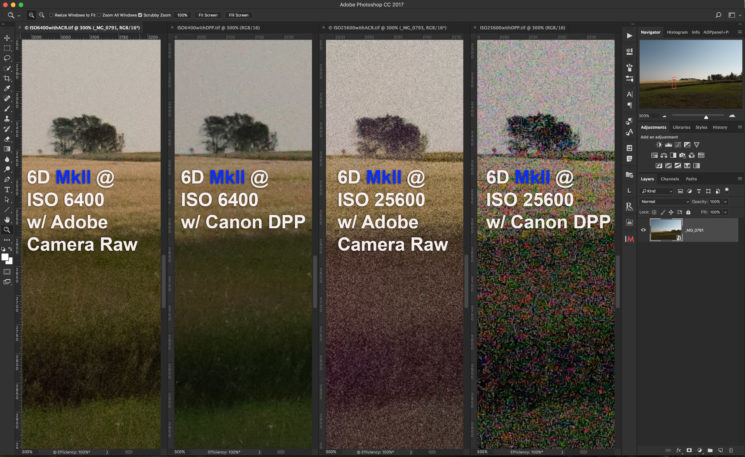
Task: Create a new layer group
Action: coord(710,450)
